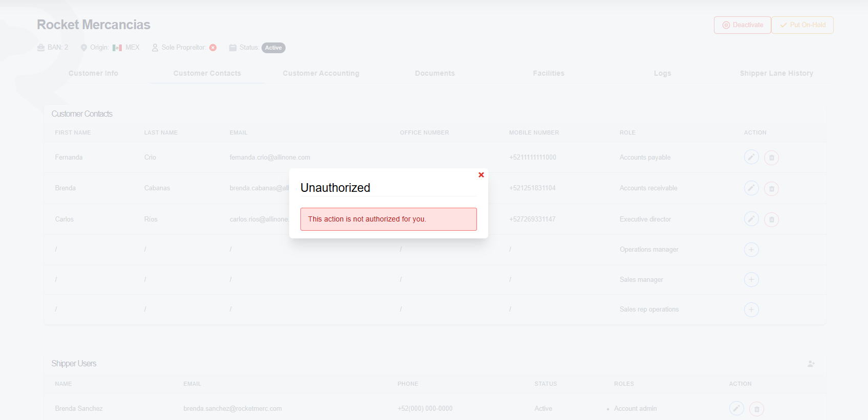The image size is (868, 420).
Task: Click the BAN briefcase icon
Action: 41,48
